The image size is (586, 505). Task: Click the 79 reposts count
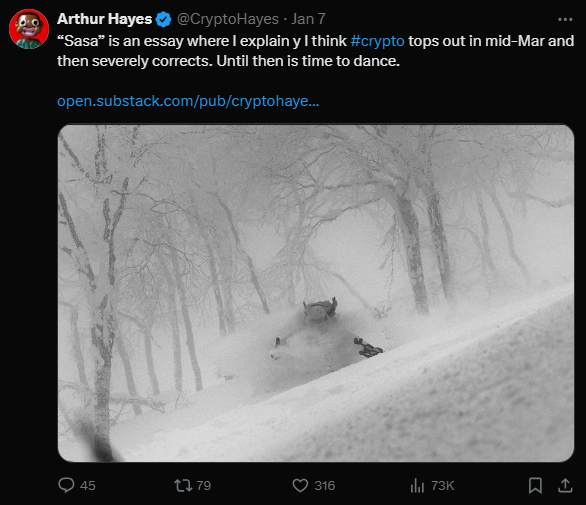(x=204, y=486)
